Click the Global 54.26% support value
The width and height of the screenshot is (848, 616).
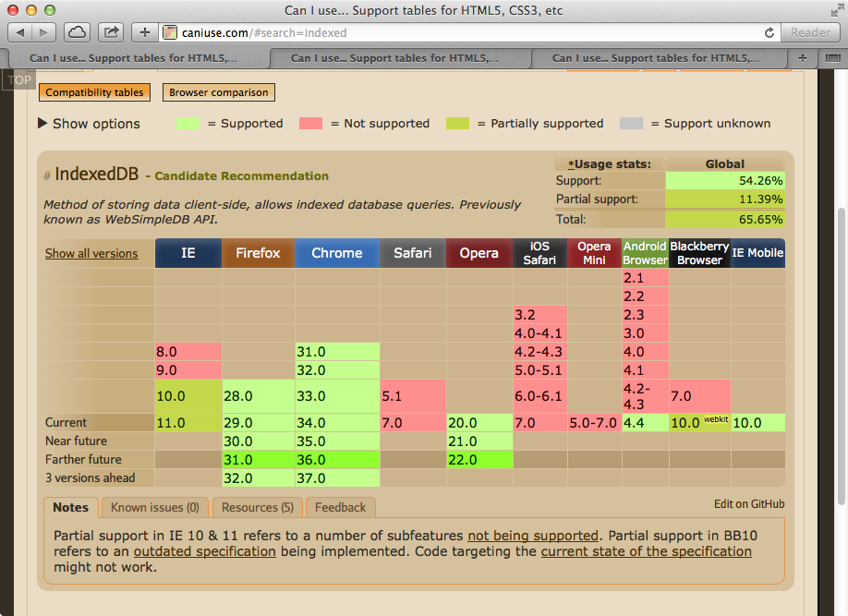point(725,181)
